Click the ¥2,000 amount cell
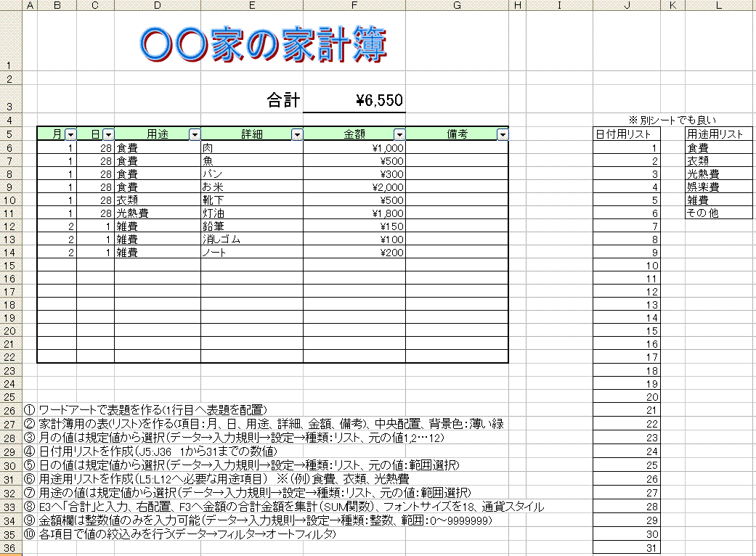The width and height of the screenshot is (756, 556). (354, 187)
